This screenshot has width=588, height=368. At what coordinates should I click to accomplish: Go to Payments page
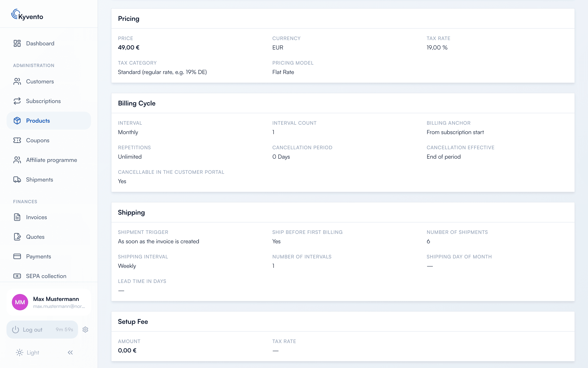click(x=49, y=257)
